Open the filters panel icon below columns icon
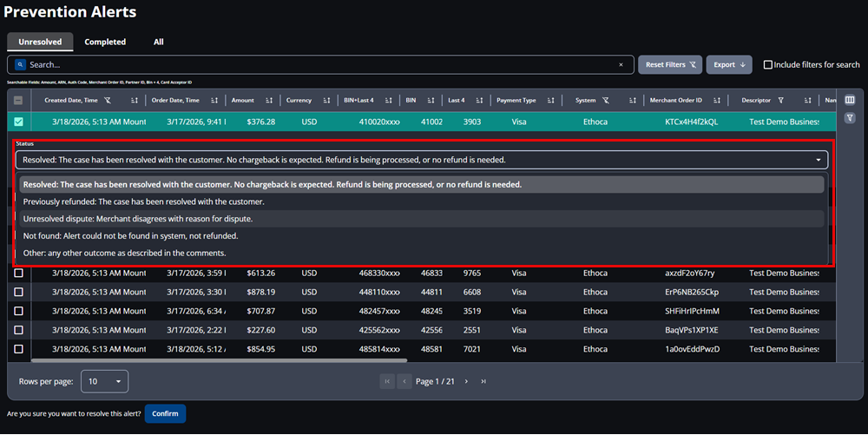Viewport: 868px width, 435px height. 851,118
